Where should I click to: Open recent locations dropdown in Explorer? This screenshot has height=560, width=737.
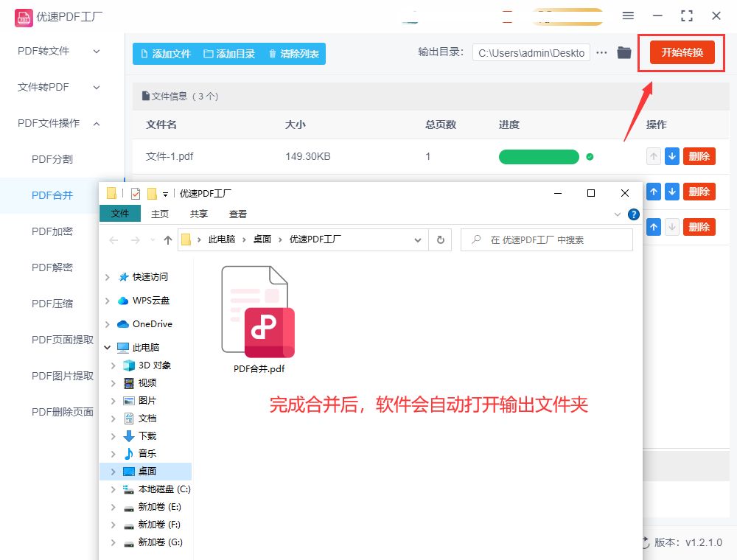click(153, 240)
